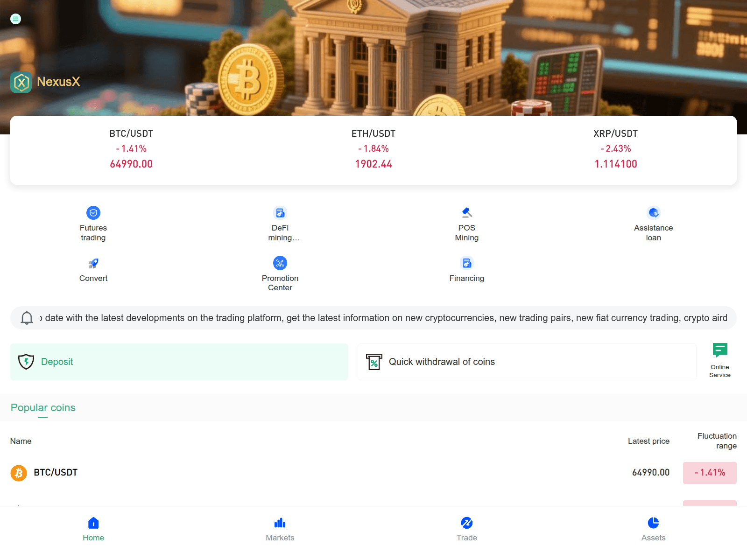Click the NexusX logo icon
Screen dimensions: 747x560
click(21, 82)
